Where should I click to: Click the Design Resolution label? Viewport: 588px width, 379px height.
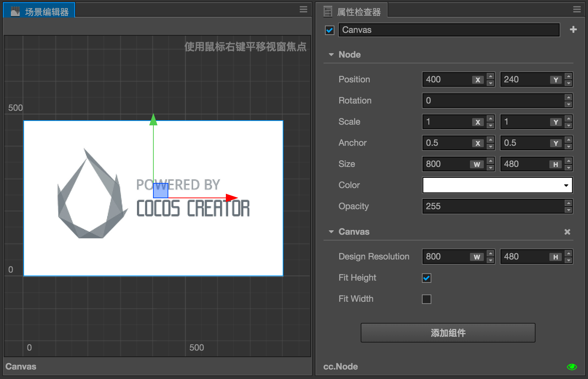tap(374, 257)
